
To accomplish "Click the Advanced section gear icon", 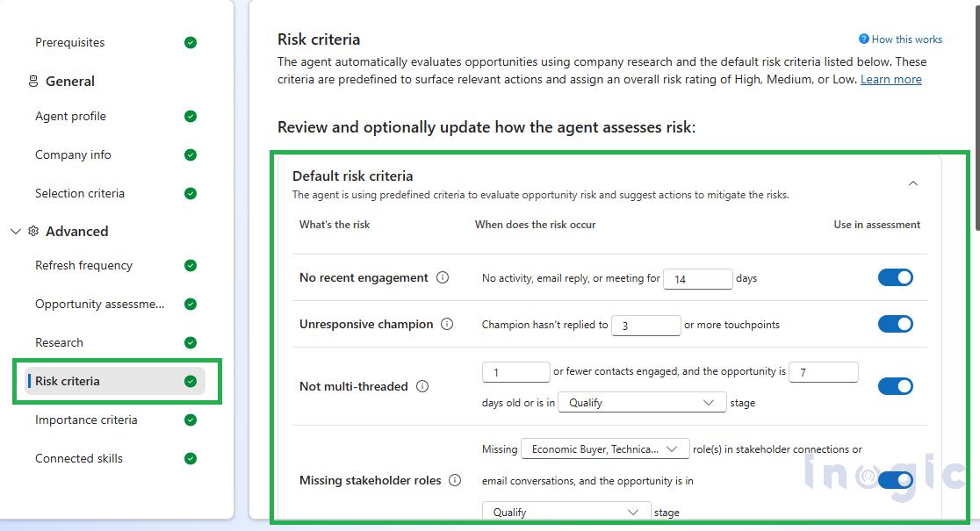I will 33,231.
